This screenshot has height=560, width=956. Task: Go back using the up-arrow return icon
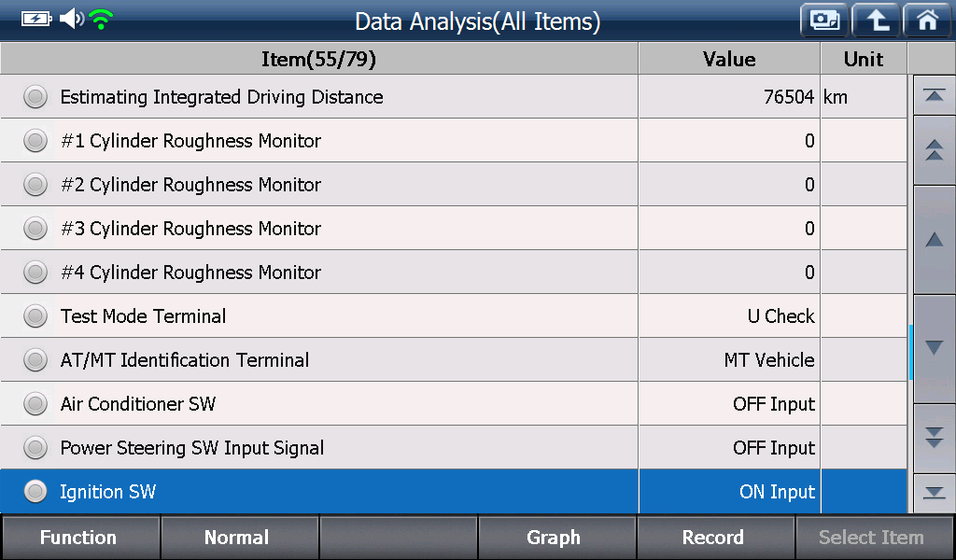coord(876,21)
